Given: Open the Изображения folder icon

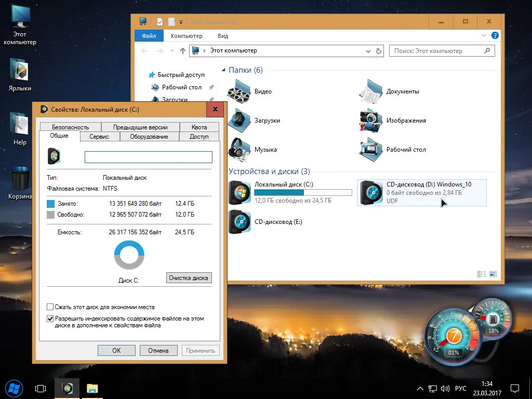Looking at the screenshot, I should coord(371,121).
